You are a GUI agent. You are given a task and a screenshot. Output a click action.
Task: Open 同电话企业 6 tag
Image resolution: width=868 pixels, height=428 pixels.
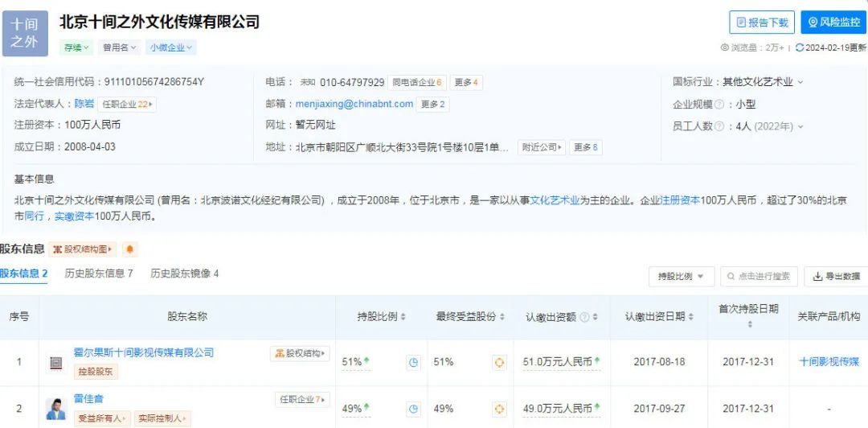417,83
